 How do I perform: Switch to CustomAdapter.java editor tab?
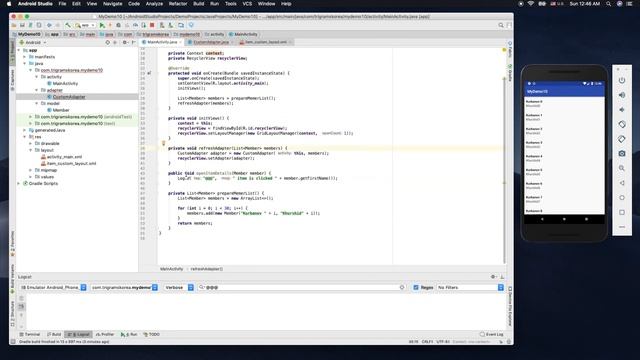click(x=211, y=42)
